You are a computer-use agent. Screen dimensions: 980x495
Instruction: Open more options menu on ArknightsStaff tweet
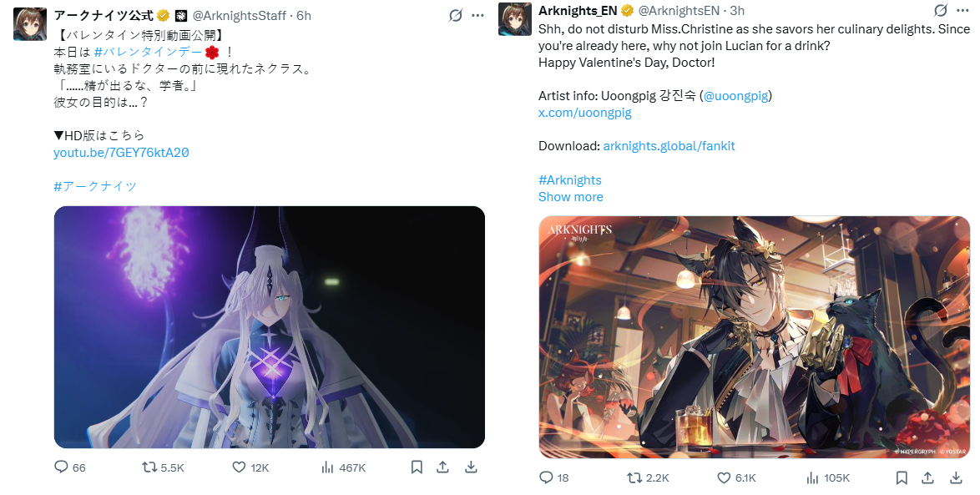pyautogui.click(x=478, y=15)
